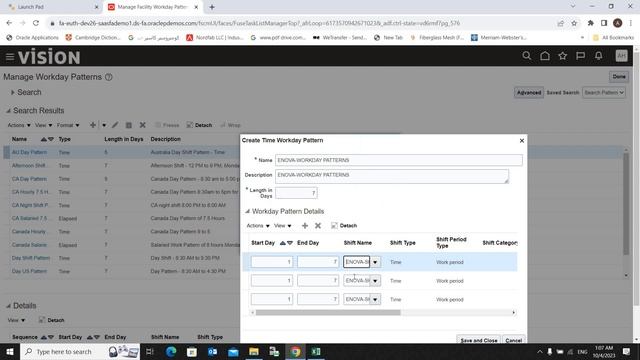Click the search magnifier in header
The image size is (640, 360).
(x=527, y=56)
